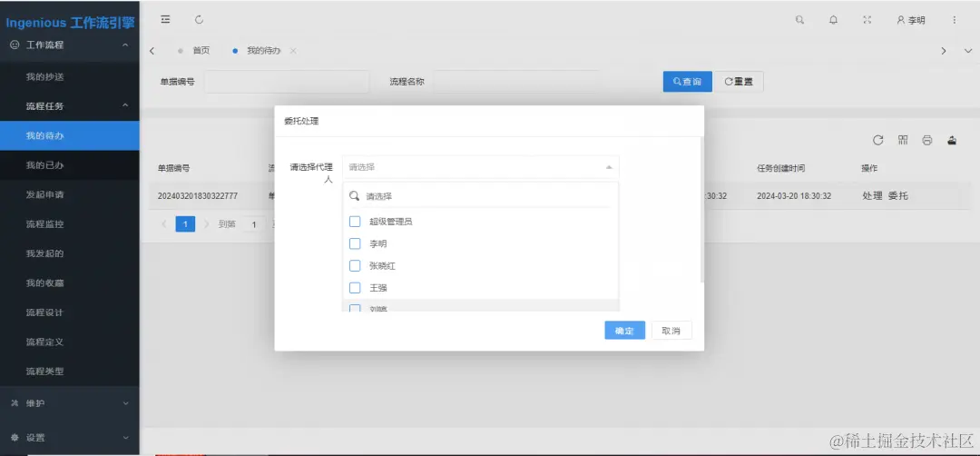
Task: Close the 我的待办 tab
Action: (x=293, y=51)
